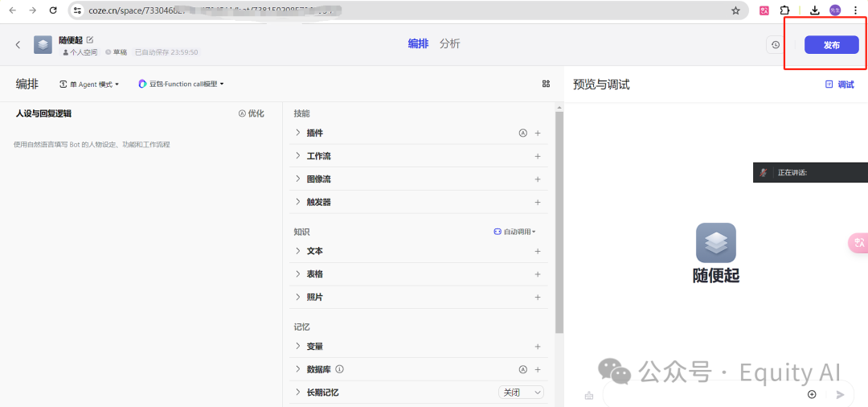The image size is (868, 407).
Task: Click the blue 发布 button
Action: click(831, 45)
